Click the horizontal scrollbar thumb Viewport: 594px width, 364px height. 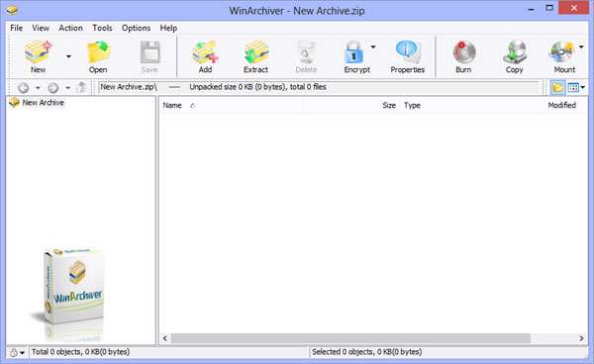pos(350,338)
